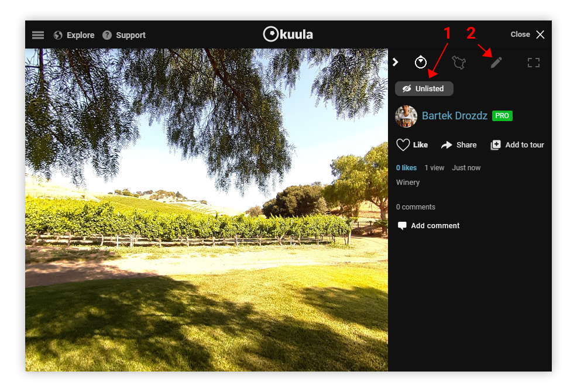The image size is (577, 392).
Task: Click the heart Like icon
Action: pos(403,145)
